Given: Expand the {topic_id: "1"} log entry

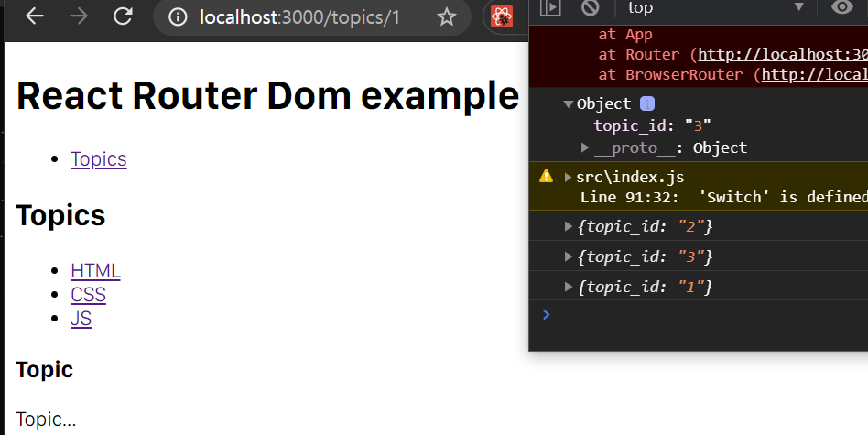Looking at the screenshot, I should tap(568, 286).
